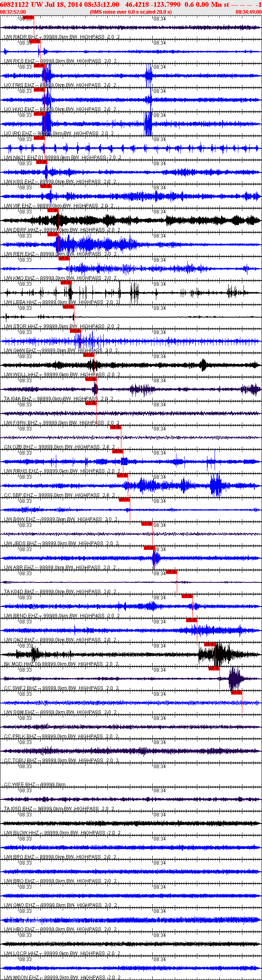Click the pick marker on the BEND trace

click(x=187, y=596)
